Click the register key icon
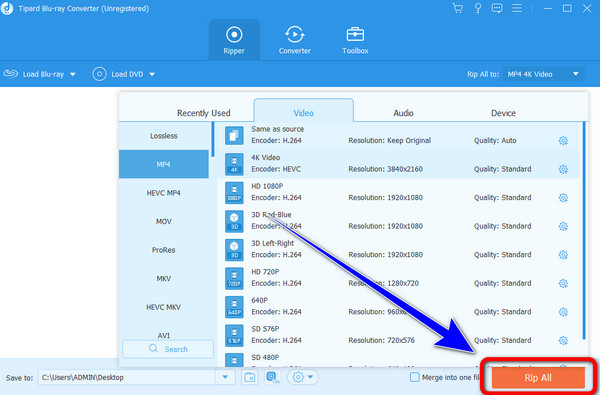Screen dimensions: 600x395 478,8
